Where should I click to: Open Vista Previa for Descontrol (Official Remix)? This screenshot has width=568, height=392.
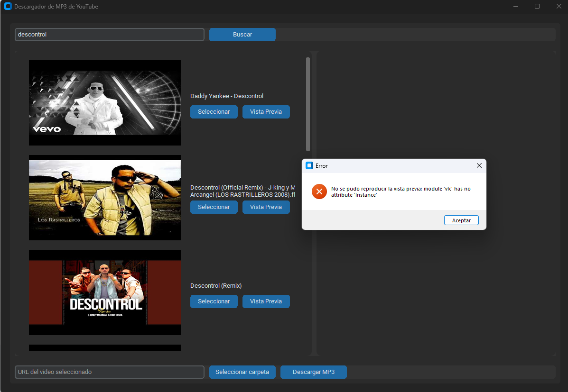[266, 207]
